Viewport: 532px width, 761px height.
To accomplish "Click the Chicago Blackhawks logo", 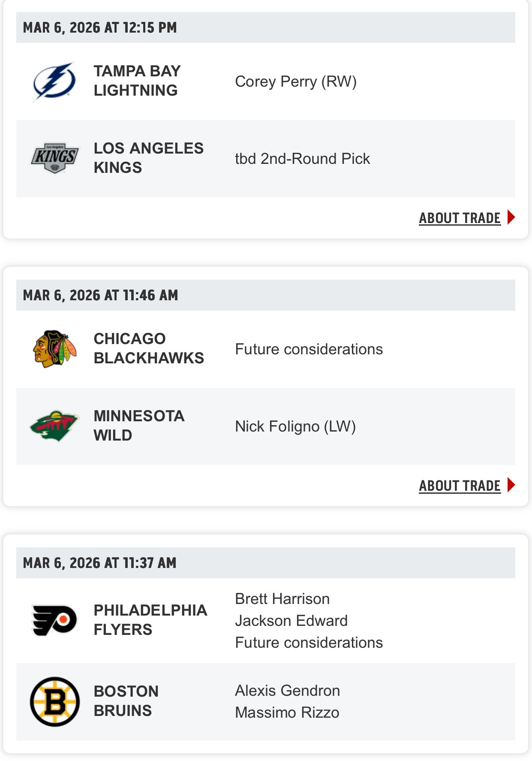I will point(54,349).
